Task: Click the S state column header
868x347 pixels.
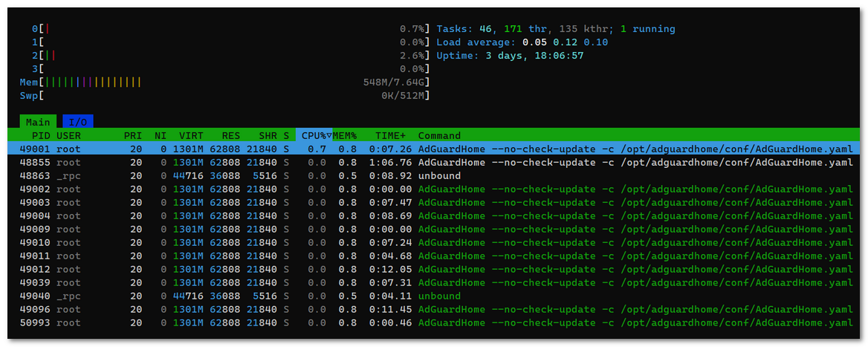Action: [x=286, y=135]
